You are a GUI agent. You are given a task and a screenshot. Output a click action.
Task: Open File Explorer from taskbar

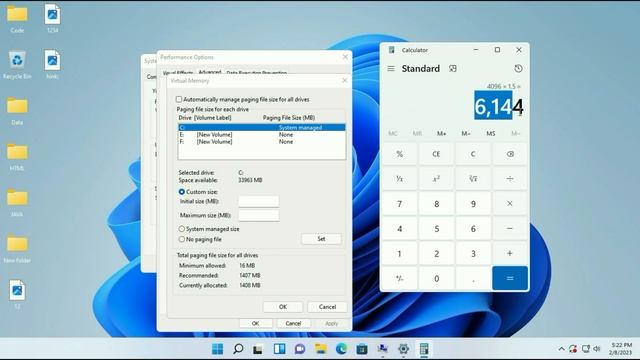[x=321, y=349]
